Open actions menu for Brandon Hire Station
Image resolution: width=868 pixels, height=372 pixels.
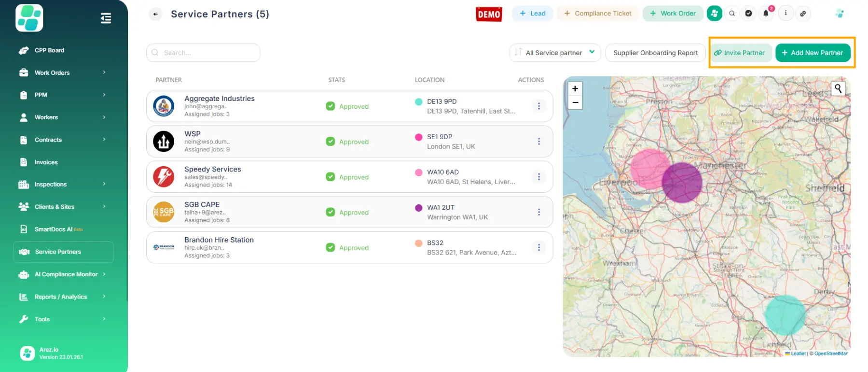click(539, 247)
